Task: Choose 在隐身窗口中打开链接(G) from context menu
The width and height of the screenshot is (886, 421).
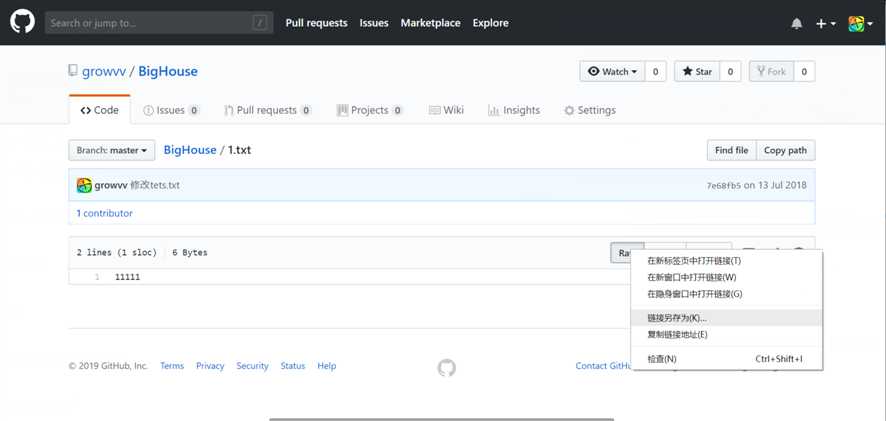Action: pyautogui.click(x=726, y=294)
